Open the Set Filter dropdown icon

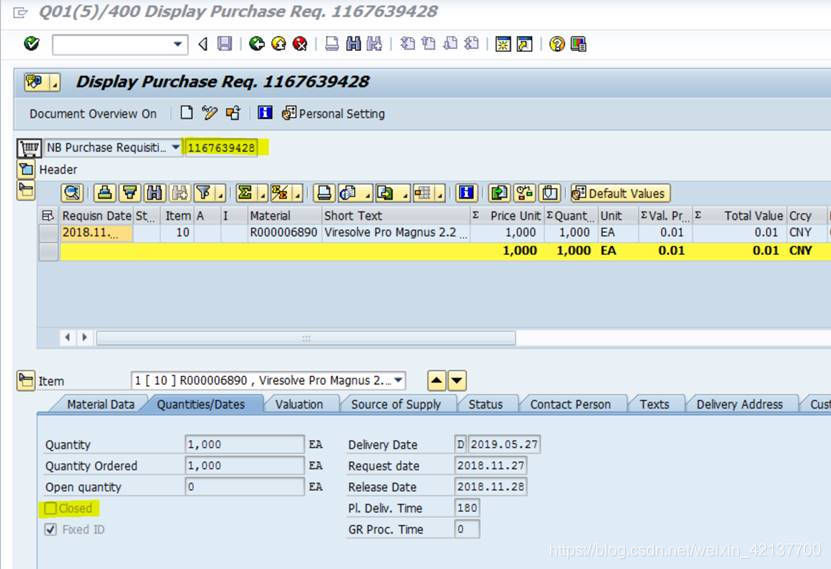click(209, 193)
